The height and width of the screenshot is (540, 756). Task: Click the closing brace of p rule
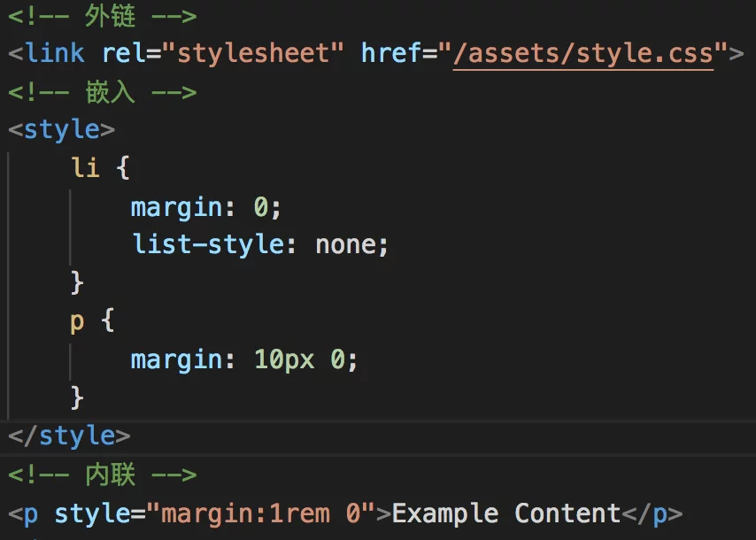click(78, 396)
